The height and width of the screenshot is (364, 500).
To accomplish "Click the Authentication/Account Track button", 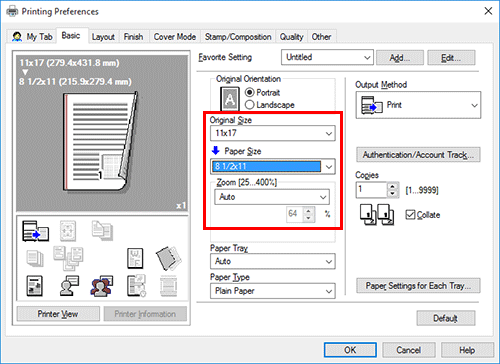I will pyautogui.click(x=418, y=155).
